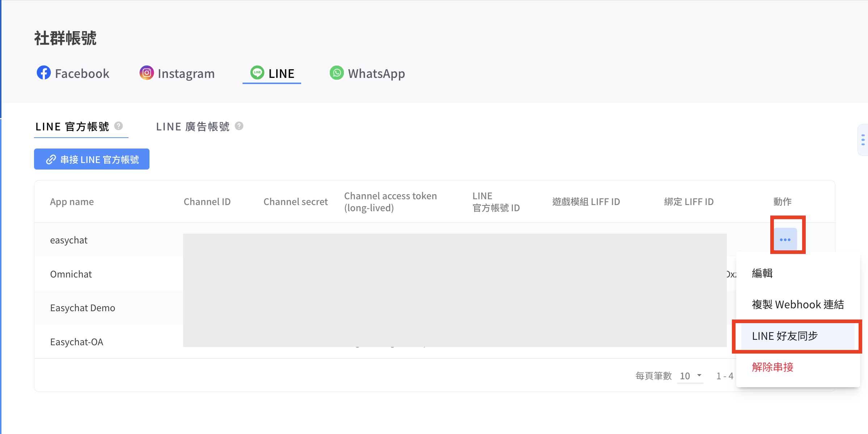The width and height of the screenshot is (868, 434).
Task: Open the LINE 廣告帳號 sub-tab
Action: tap(193, 127)
